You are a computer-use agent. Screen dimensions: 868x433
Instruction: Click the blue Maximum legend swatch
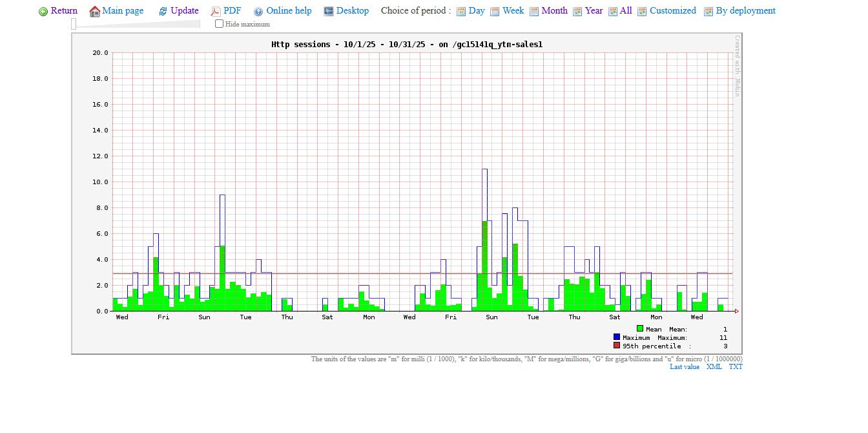pos(617,337)
